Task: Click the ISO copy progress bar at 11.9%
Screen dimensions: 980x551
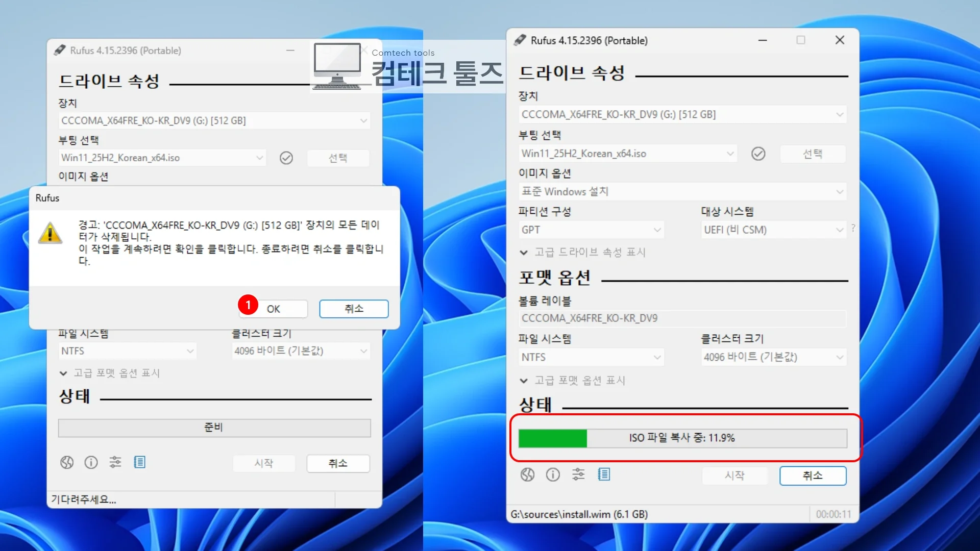Action: (x=682, y=438)
